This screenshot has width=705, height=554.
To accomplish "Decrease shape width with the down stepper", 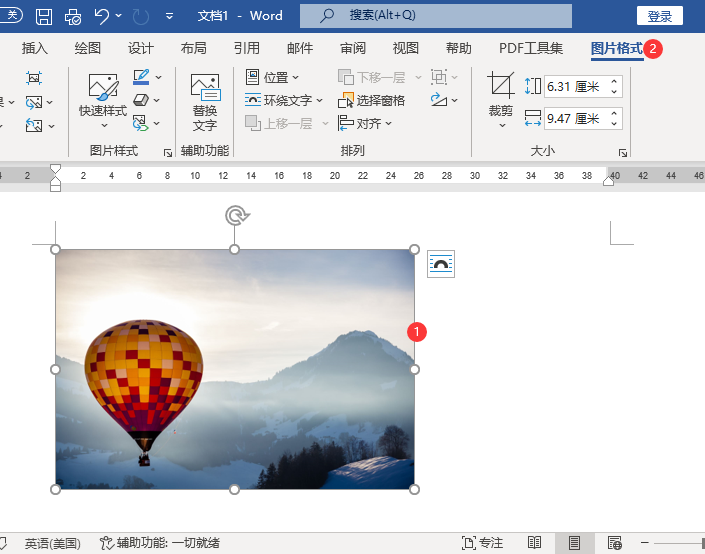I will tap(614, 124).
